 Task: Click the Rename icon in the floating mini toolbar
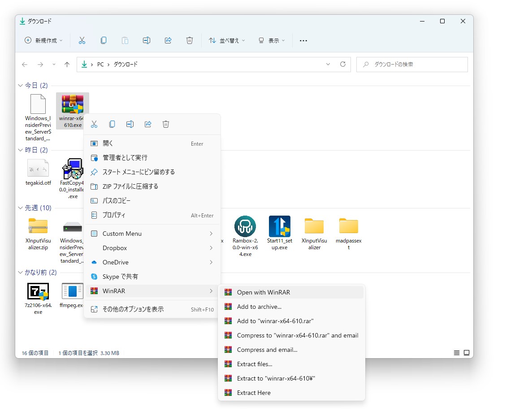point(130,124)
